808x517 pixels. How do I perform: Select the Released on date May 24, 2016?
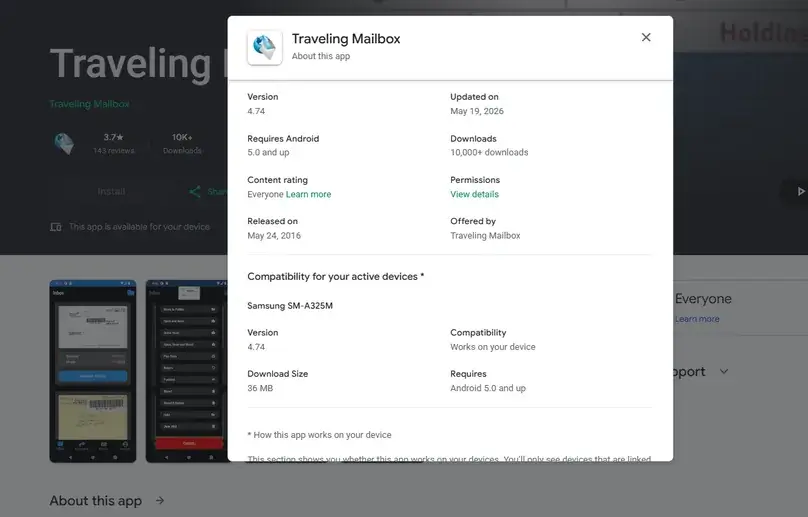pyautogui.click(x=274, y=236)
